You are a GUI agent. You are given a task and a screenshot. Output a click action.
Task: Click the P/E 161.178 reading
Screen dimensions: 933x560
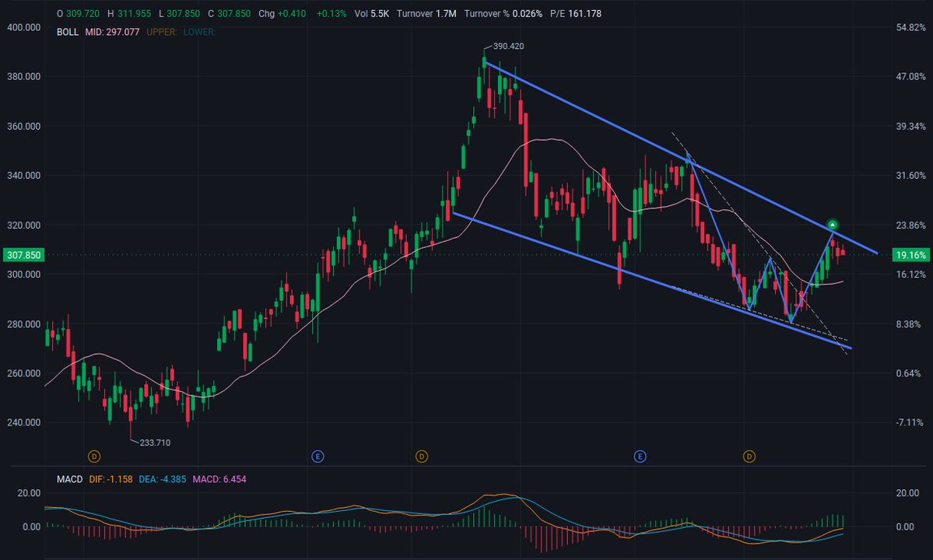pyautogui.click(x=575, y=14)
